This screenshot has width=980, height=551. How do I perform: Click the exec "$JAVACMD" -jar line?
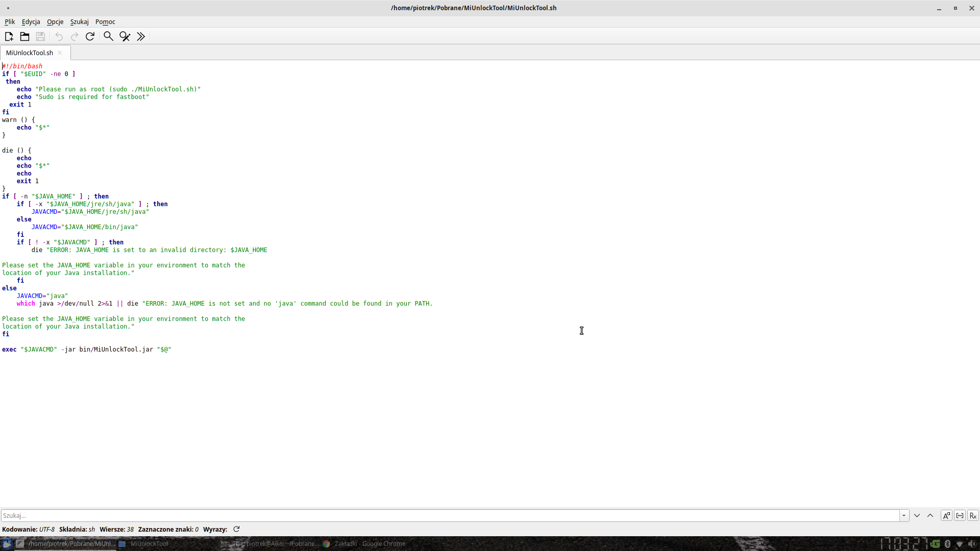87,349
